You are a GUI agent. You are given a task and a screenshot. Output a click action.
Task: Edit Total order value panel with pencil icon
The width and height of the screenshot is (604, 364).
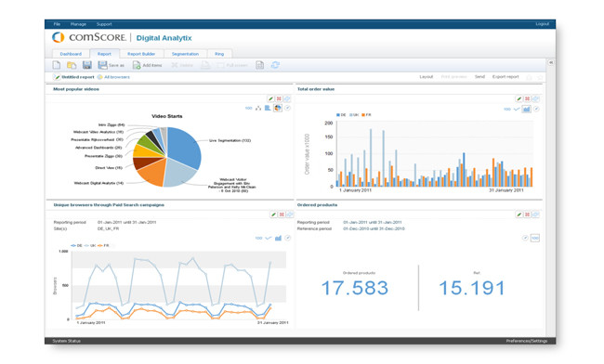tap(519, 98)
